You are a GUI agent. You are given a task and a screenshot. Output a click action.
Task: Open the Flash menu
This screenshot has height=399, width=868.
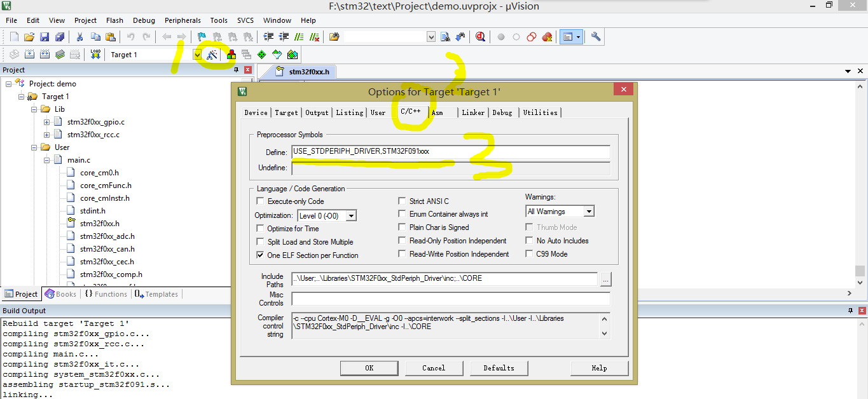point(115,20)
